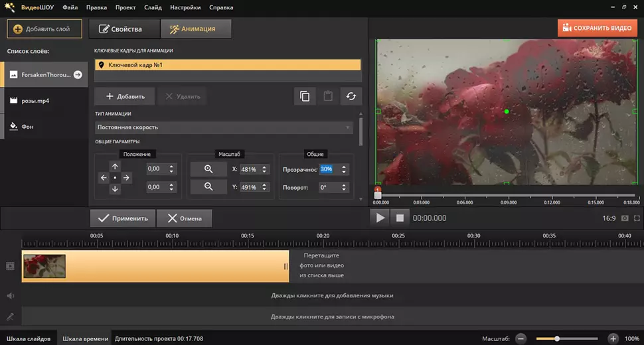Switch to the Свойства tab

coord(124,29)
